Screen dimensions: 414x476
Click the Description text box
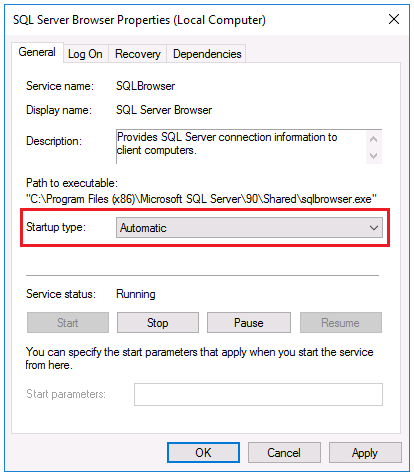249,147
